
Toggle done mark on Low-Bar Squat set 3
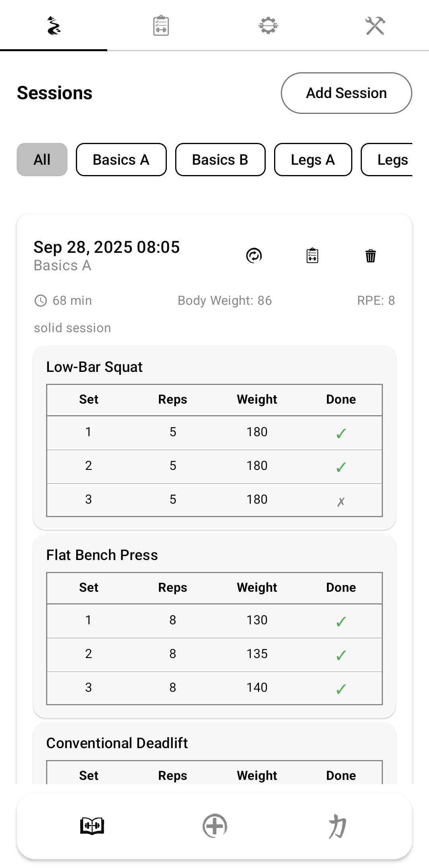(x=341, y=501)
